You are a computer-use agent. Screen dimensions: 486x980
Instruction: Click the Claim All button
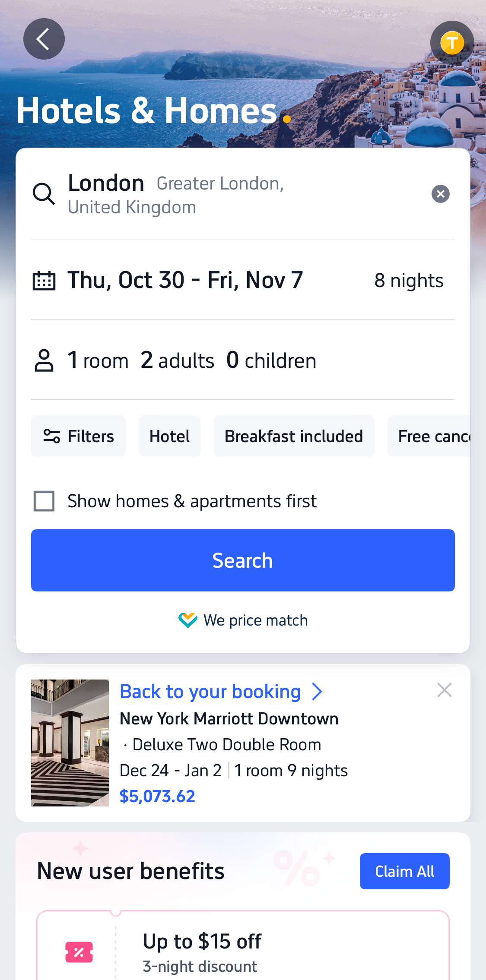pyautogui.click(x=404, y=871)
